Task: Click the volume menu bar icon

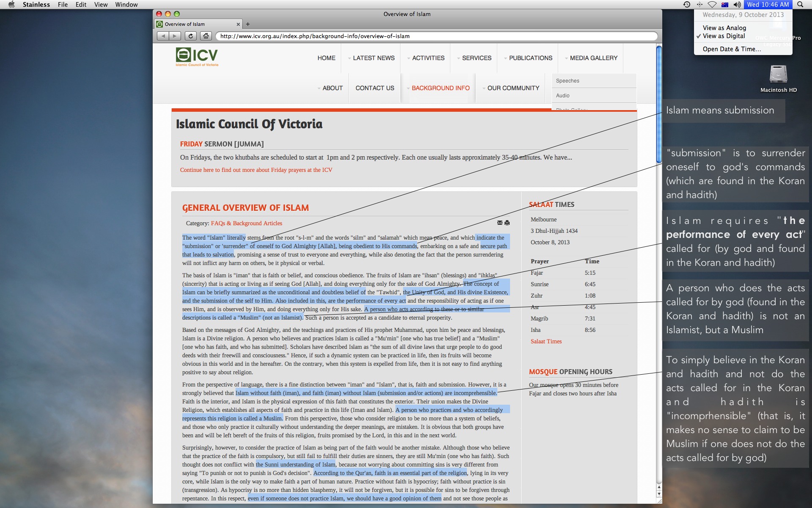Action: (x=737, y=4)
